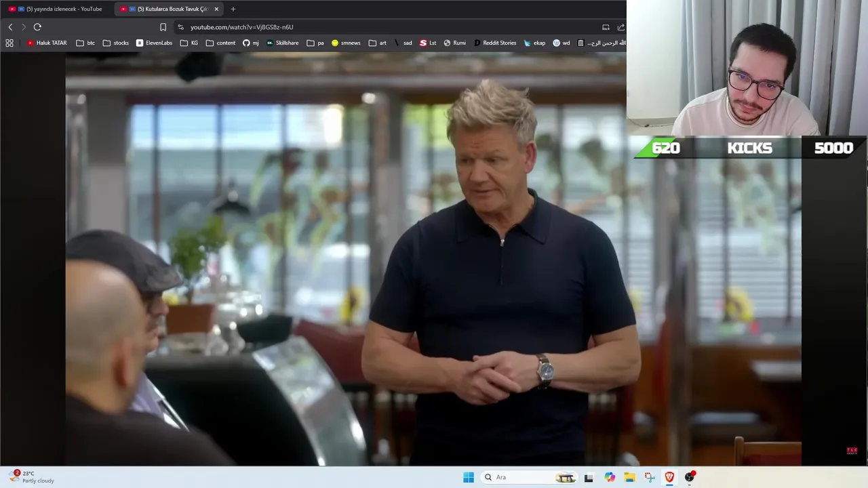Open the Windows Start menu

point(469,477)
